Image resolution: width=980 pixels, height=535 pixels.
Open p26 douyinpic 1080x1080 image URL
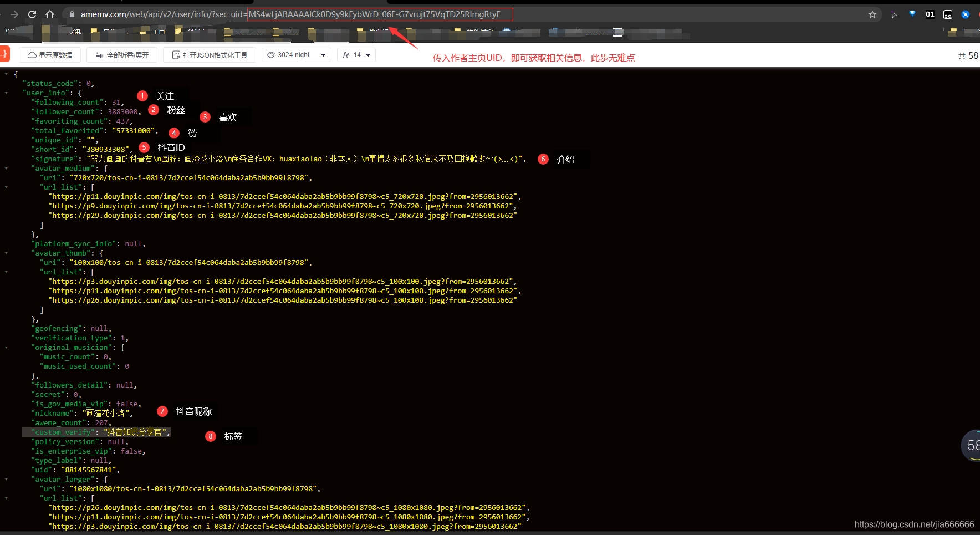287,508
